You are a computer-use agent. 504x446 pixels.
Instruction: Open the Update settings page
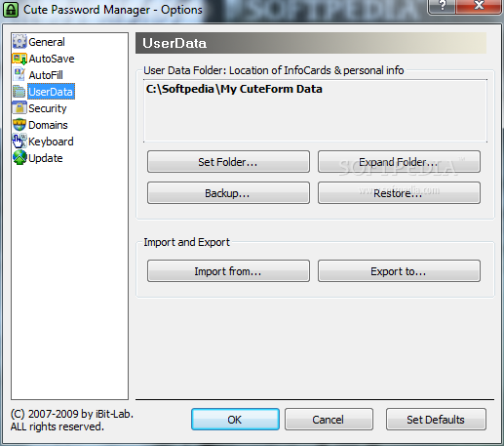(46, 158)
